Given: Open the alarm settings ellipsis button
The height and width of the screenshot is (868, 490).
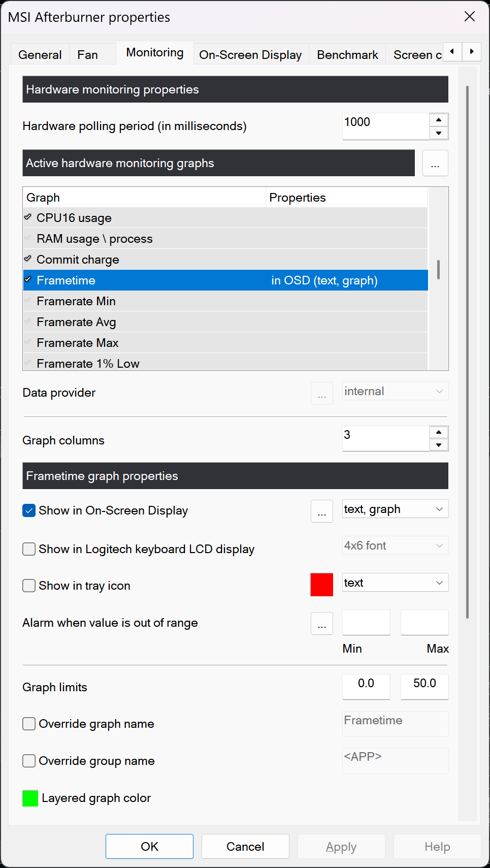Looking at the screenshot, I should [322, 623].
